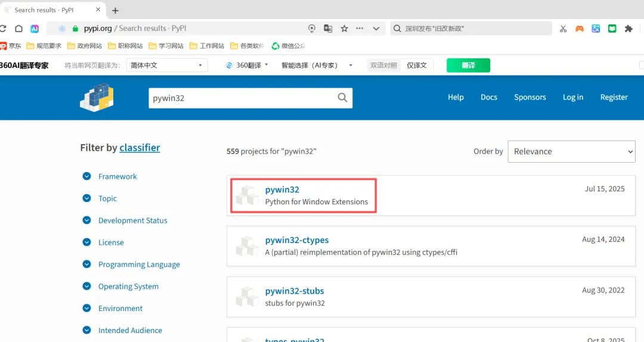
Task: Open the 京东 bookmark
Action: (x=11, y=45)
